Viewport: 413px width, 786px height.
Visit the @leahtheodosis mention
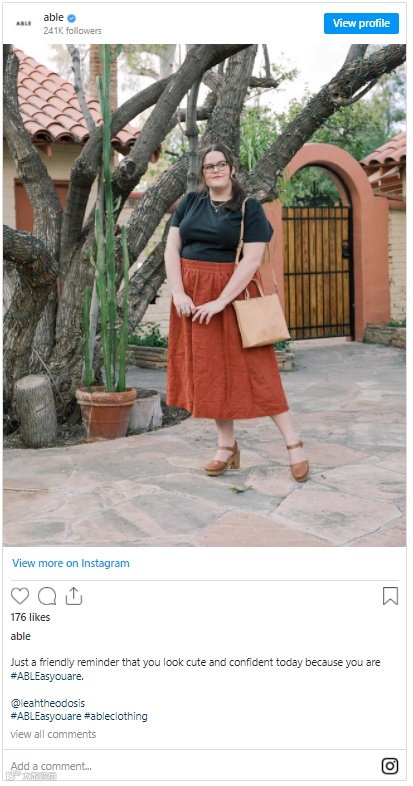point(48,703)
